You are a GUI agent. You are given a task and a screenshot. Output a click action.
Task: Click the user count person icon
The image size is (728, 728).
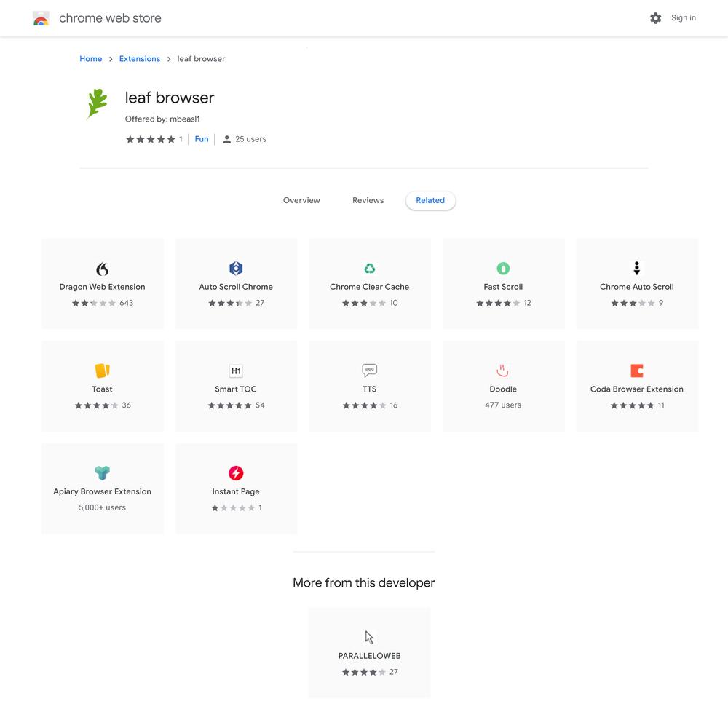[x=226, y=139]
